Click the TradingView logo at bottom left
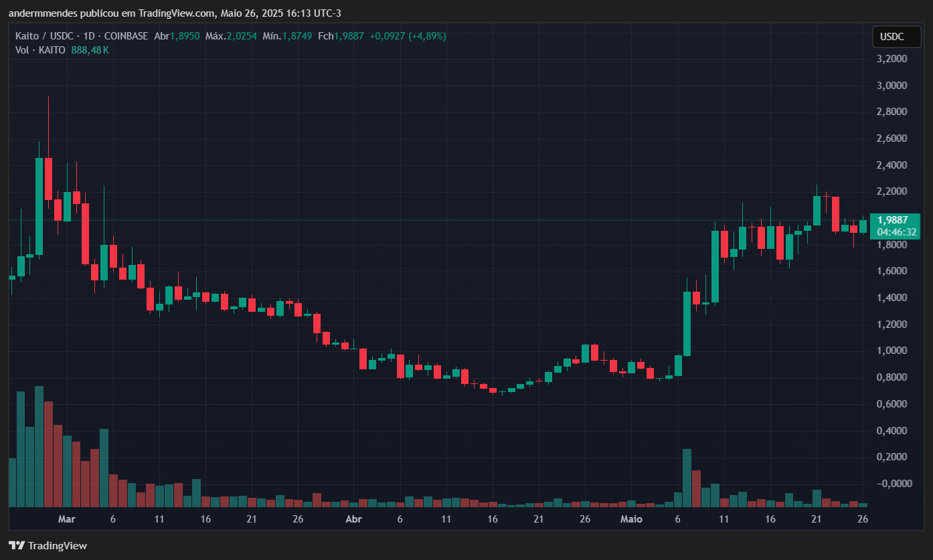The width and height of the screenshot is (933, 560). point(48,545)
